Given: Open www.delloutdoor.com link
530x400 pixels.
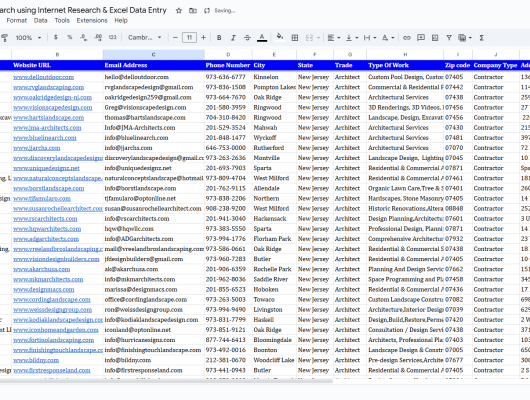Looking at the screenshot, I should tap(43, 77).
